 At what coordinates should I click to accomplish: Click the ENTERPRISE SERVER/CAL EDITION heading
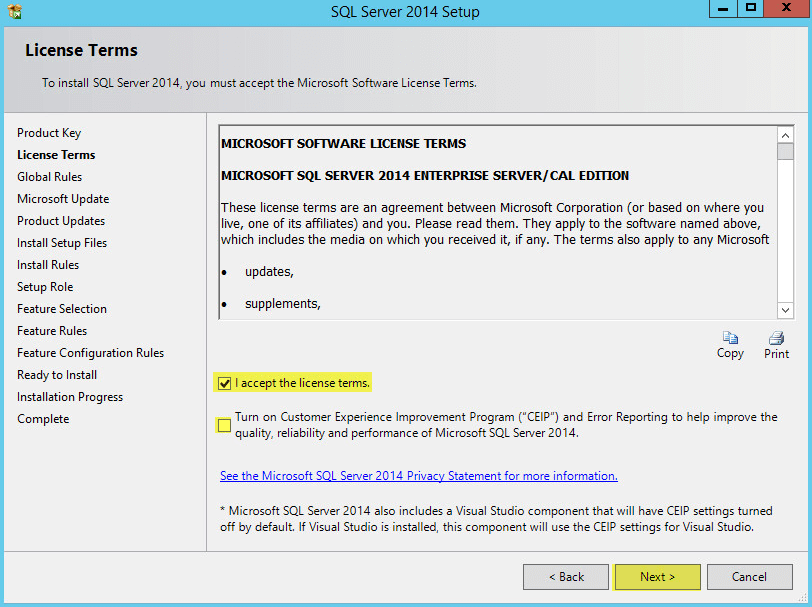[x=425, y=176]
